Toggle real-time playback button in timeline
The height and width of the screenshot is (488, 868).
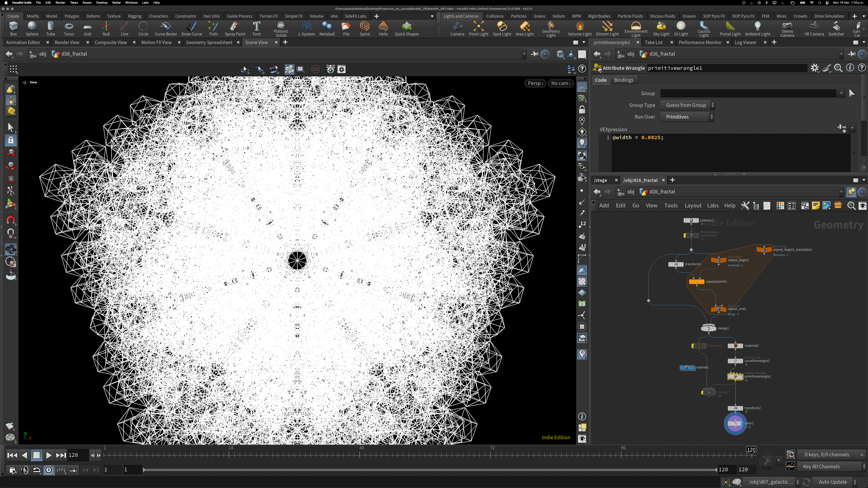coord(49,470)
